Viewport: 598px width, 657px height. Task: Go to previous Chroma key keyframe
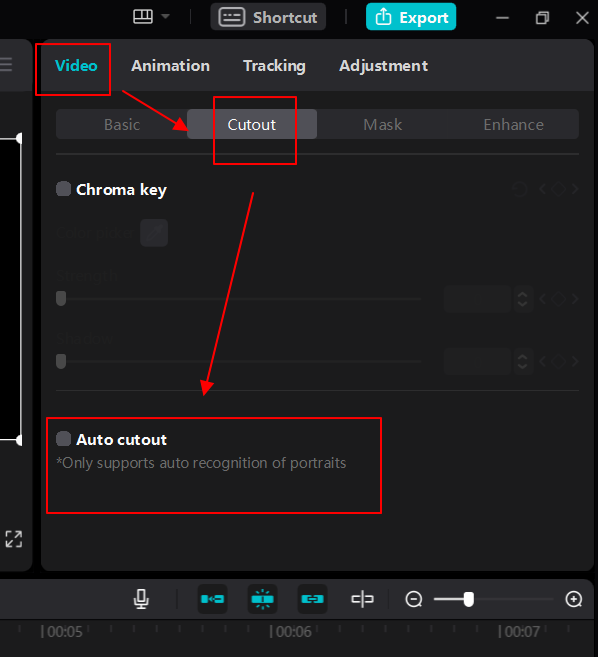pyautogui.click(x=542, y=189)
